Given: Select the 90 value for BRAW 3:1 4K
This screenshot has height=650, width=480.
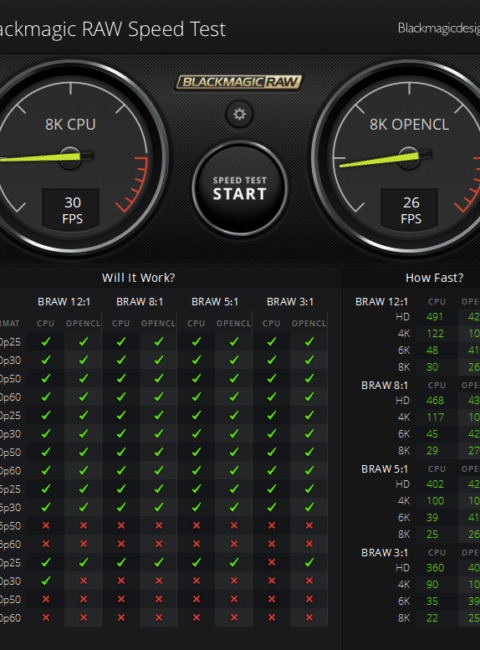Looking at the screenshot, I should (x=432, y=585).
